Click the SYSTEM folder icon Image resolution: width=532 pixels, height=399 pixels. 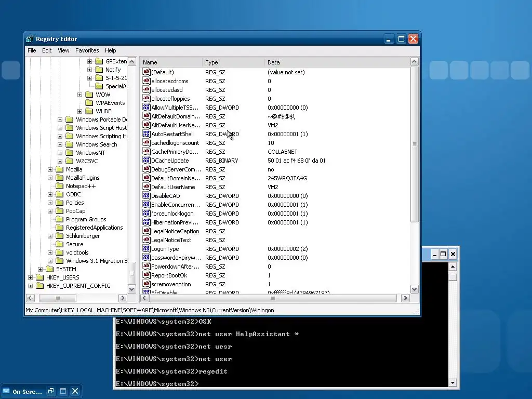49,269
